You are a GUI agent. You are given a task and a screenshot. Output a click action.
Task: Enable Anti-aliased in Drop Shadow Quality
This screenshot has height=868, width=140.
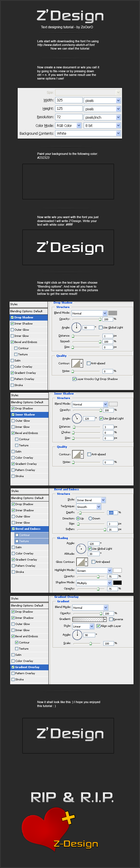click(88, 363)
